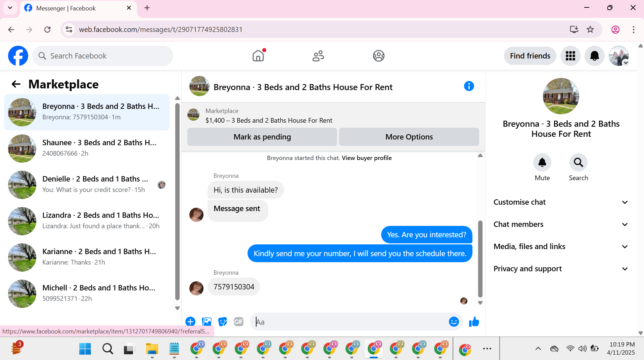Screen dimensions: 644x360
Task: Open the account profile picture menu
Action: point(619,56)
